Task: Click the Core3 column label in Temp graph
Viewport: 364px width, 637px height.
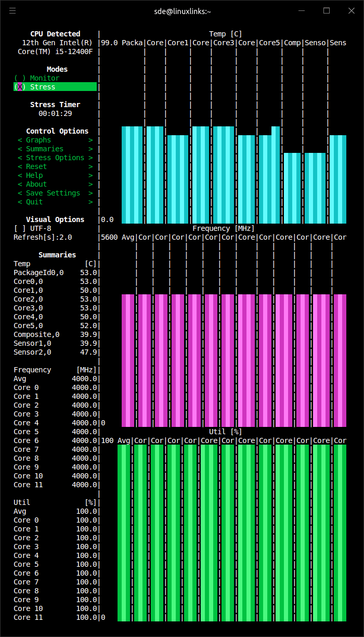Action: [224, 43]
